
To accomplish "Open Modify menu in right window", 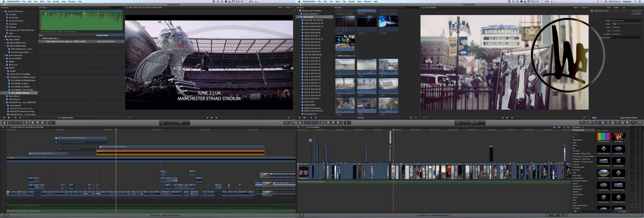I will pos(352,2).
